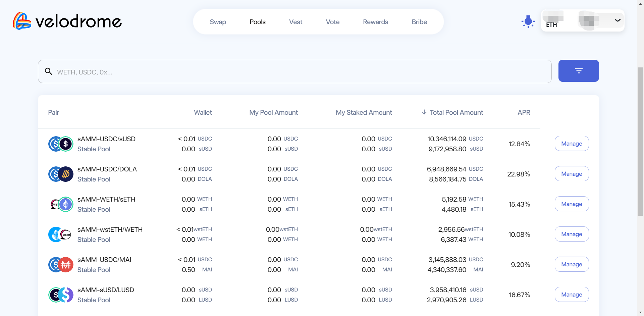
Task: Switch to the Vote tab
Action: [333, 22]
